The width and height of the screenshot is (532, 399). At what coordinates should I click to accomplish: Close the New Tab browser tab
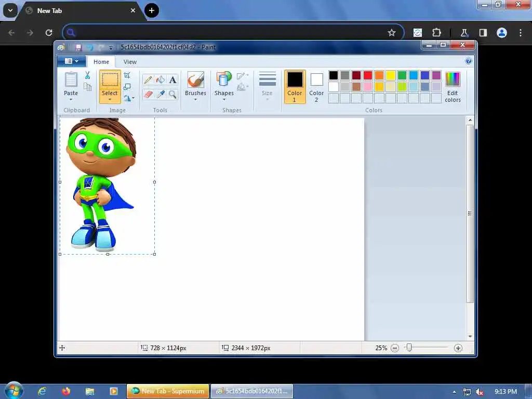[133, 10]
